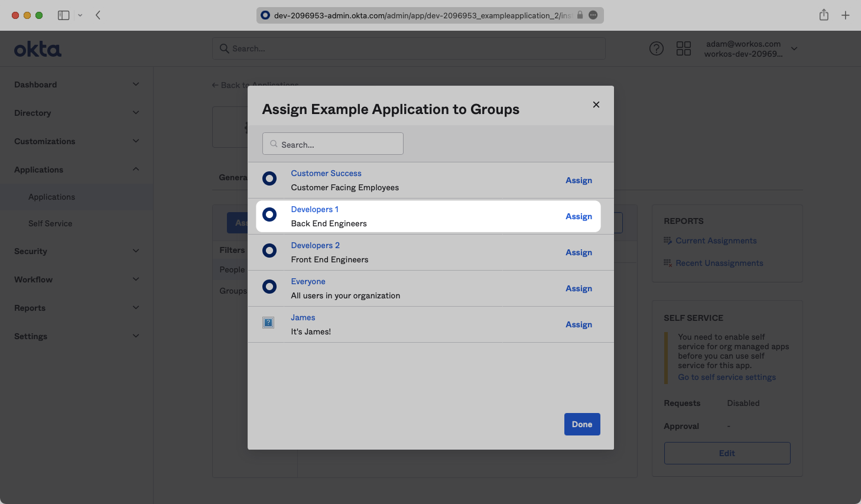Viewport: 861px width, 504px height.
Task: Open the help question mark icon
Action: [656, 48]
